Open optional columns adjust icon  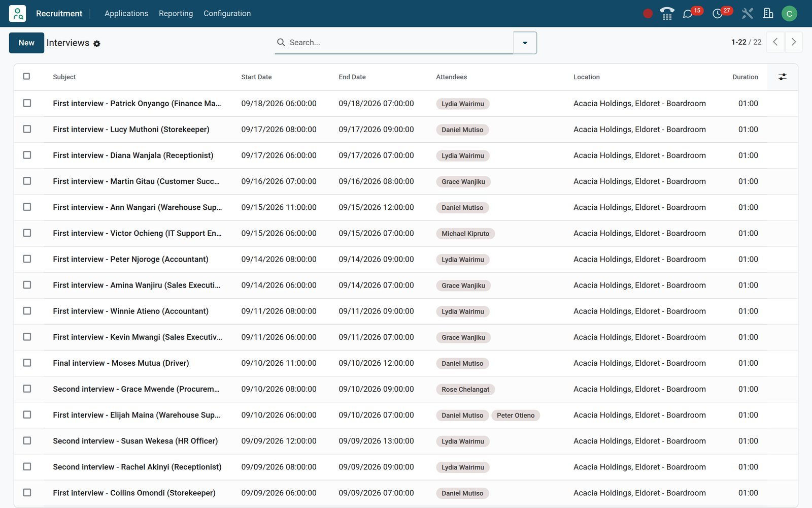coord(783,77)
